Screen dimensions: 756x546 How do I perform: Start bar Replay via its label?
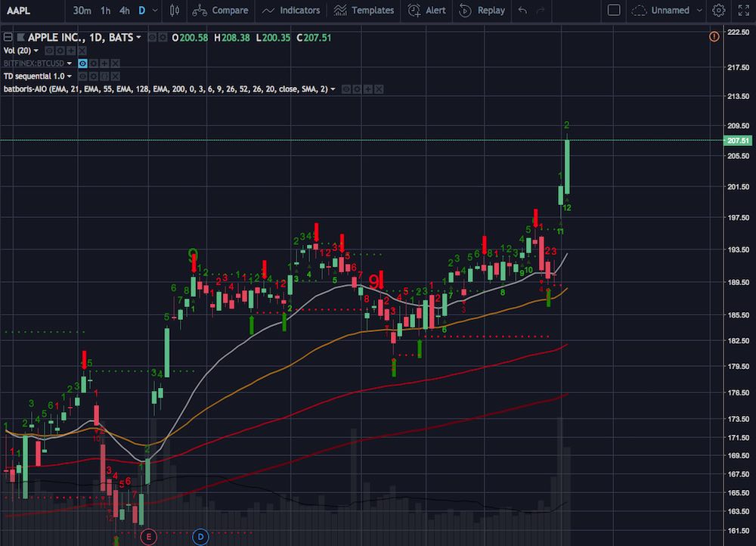(491, 10)
